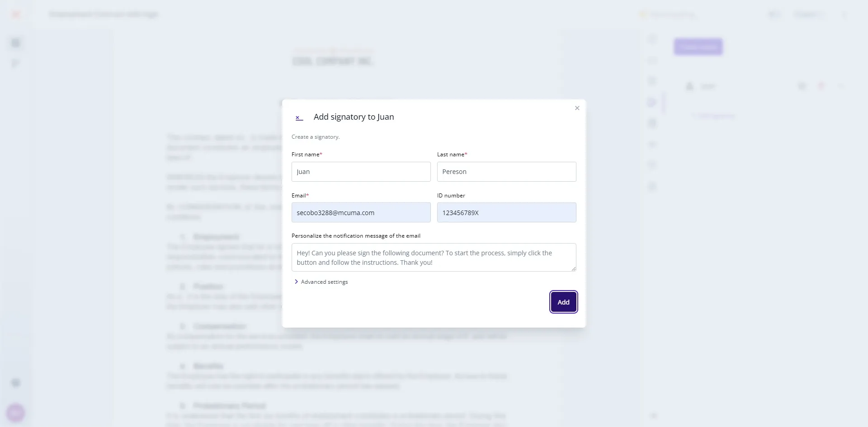Screen dimensions: 868x427
Task: Open the purple user avatar at bottom-left
Action: (x=16, y=413)
